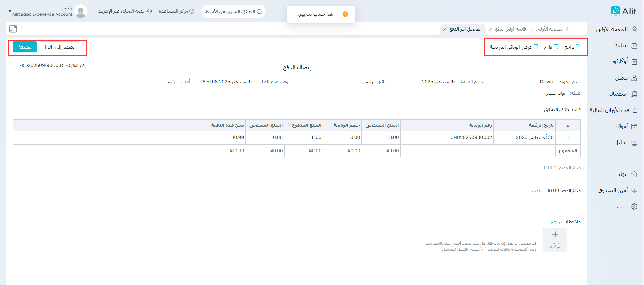Open the أوكازيون sidebar section
The image size is (644, 285).
click(x=623, y=62)
